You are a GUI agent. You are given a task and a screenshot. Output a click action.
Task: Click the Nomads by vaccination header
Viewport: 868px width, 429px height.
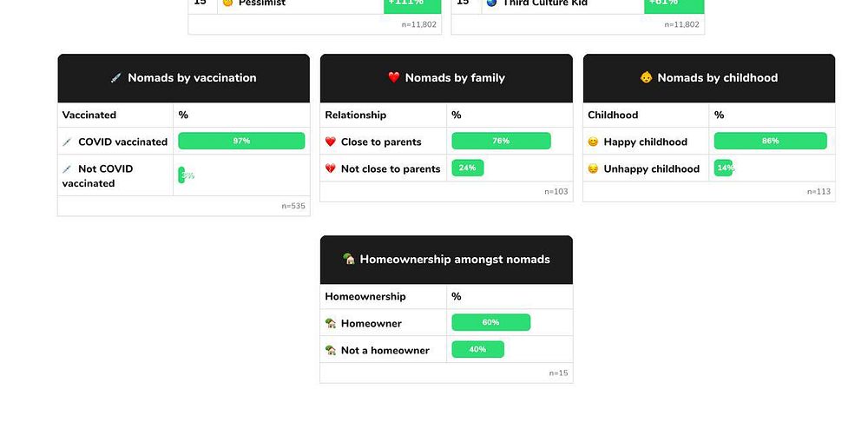[x=184, y=78]
